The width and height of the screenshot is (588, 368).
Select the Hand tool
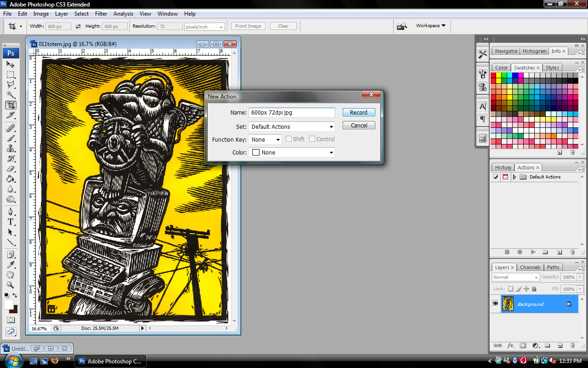pyautogui.click(x=11, y=275)
